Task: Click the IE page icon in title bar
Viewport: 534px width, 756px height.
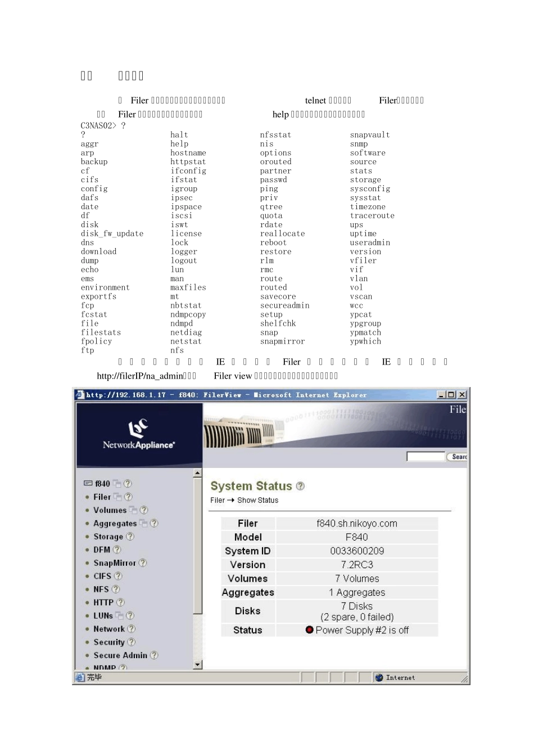Action: point(80,395)
